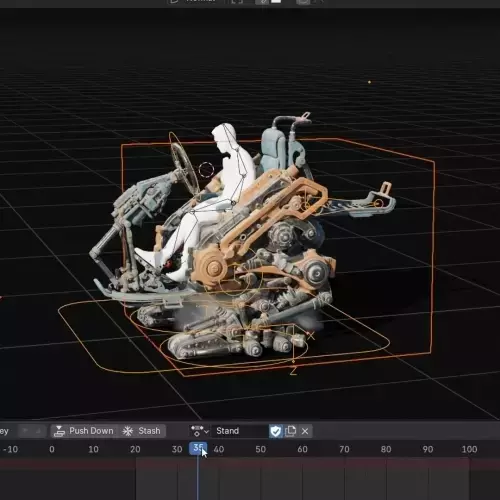
Task: Open the action browse dropdown next to Stand
Action: pos(199,431)
